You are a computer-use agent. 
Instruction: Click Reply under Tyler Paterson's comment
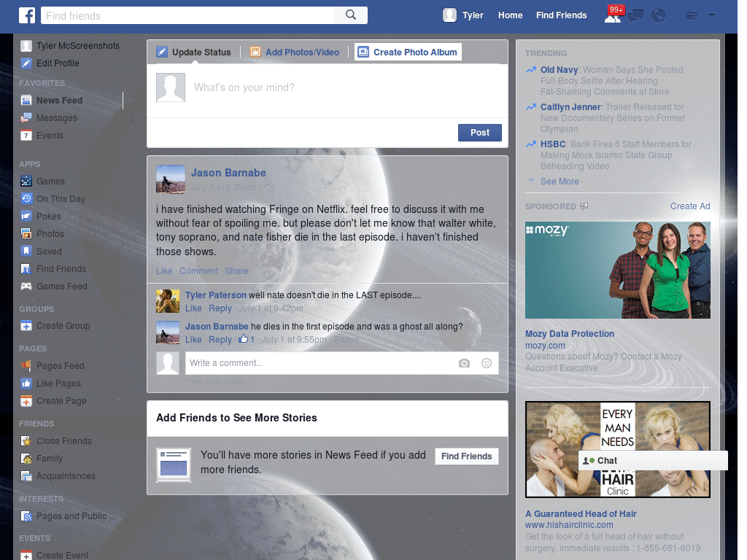[220, 308]
